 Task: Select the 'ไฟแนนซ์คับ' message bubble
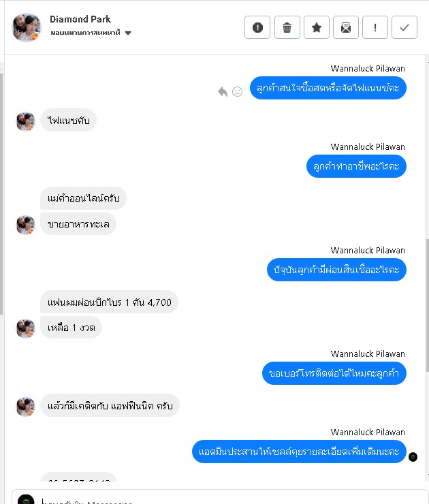(x=68, y=120)
